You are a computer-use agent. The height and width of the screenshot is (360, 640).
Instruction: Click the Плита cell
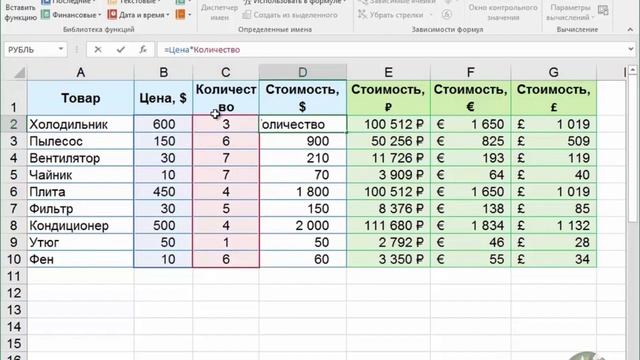pyautogui.click(x=80, y=192)
